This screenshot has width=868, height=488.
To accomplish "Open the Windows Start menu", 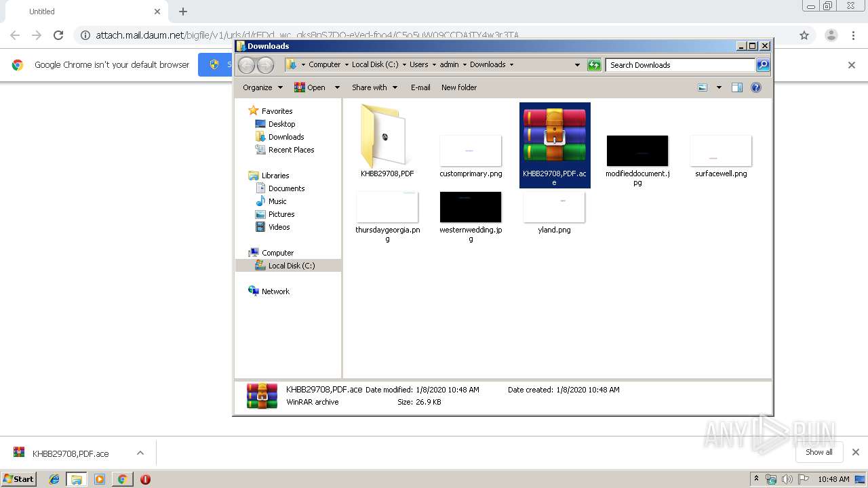I will [19, 479].
